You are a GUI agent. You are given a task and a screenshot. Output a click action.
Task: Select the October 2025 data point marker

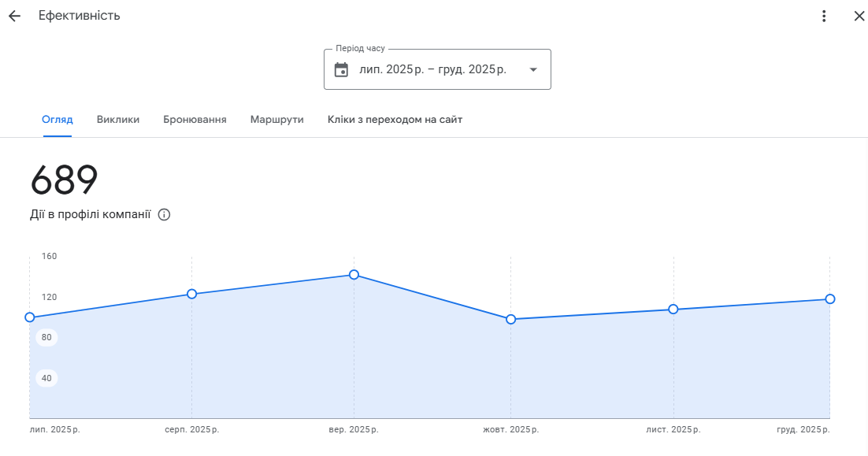pyautogui.click(x=510, y=319)
